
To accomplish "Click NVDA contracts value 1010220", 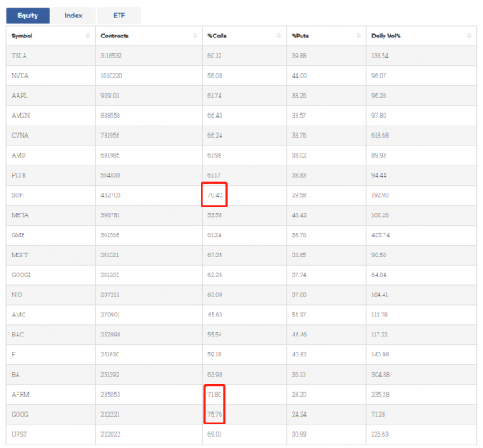I will (x=112, y=76).
